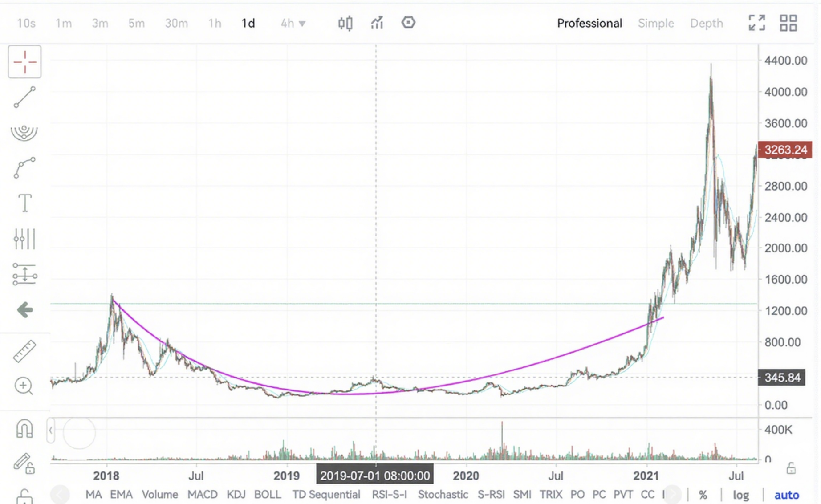This screenshot has height=504, width=821.
Task: Open the candlestick chart type icon
Action: coord(345,23)
